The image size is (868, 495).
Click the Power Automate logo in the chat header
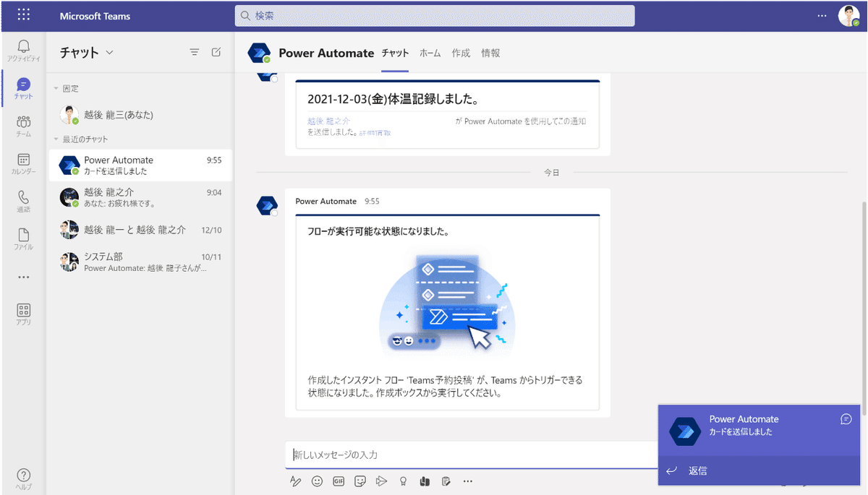(259, 53)
